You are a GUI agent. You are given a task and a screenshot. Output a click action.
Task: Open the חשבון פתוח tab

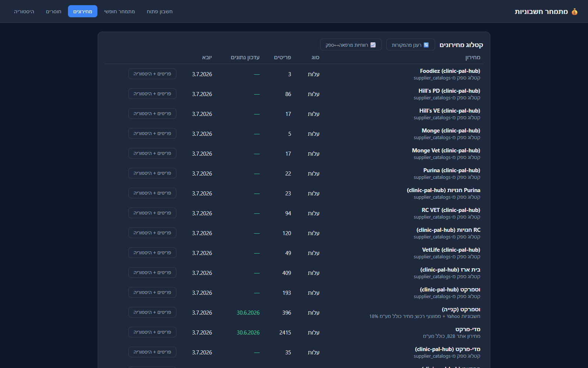pos(159,11)
